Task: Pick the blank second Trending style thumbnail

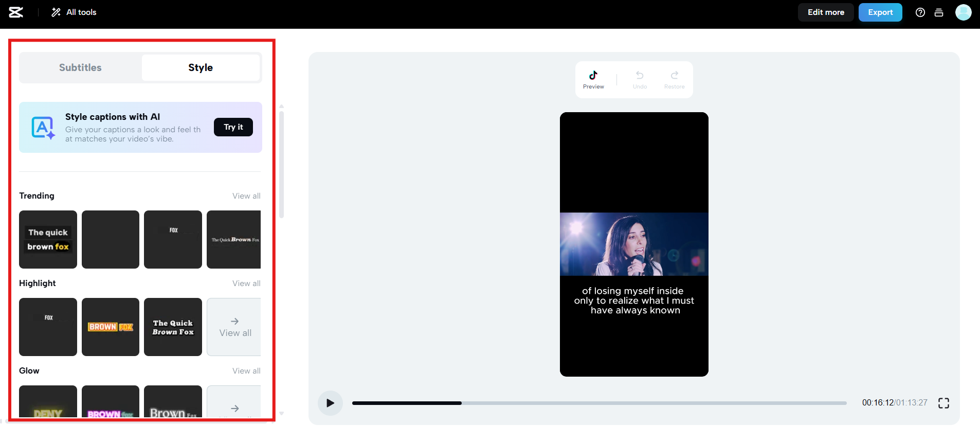Action: point(111,239)
